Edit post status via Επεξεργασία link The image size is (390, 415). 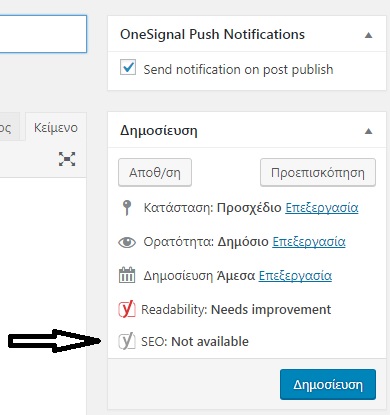click(x=322, y=208)
